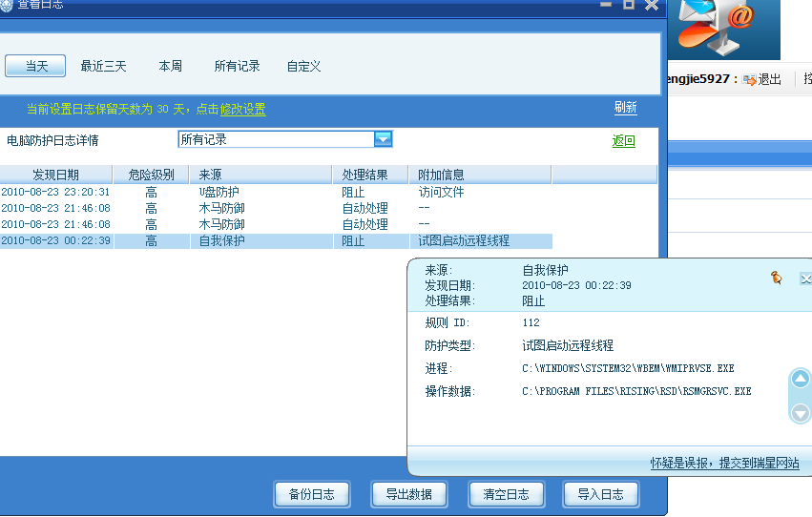Switch to 本周 filter

tap(171, 66)
